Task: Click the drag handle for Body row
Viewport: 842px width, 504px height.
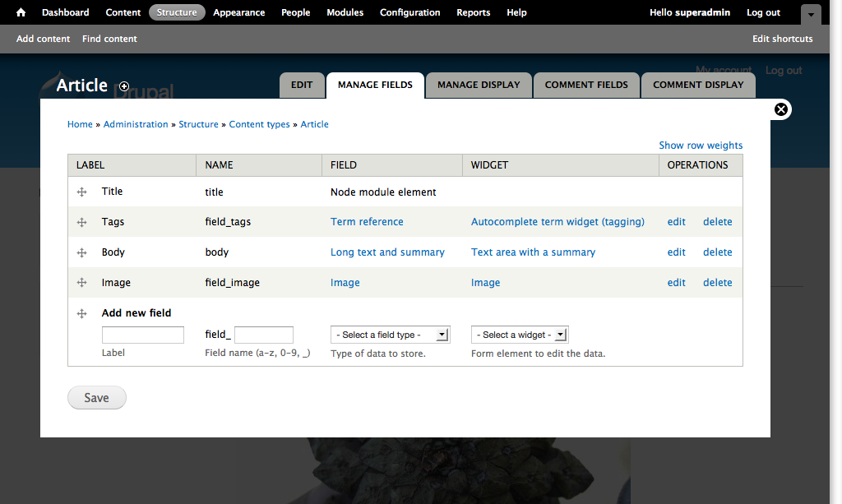Action: tap(81, 253)
